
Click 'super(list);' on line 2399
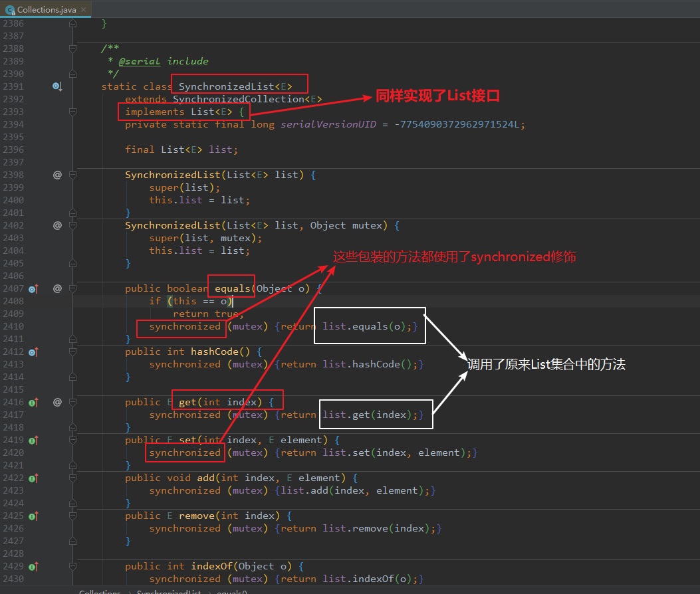click(x=184, y=187)
